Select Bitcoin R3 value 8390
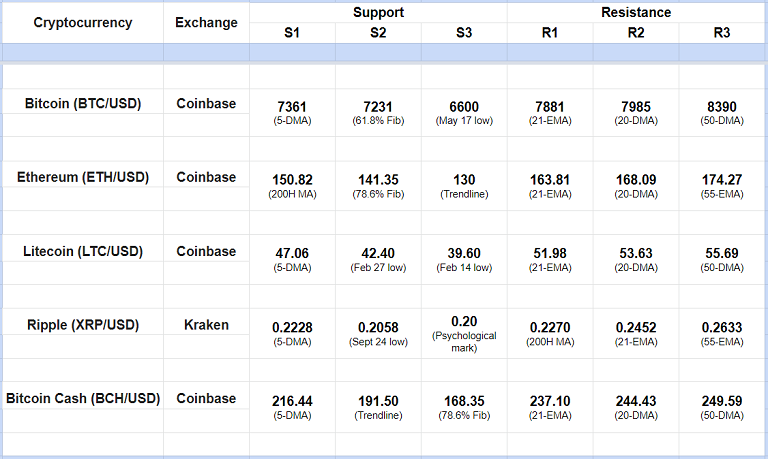 coord(721,106)
